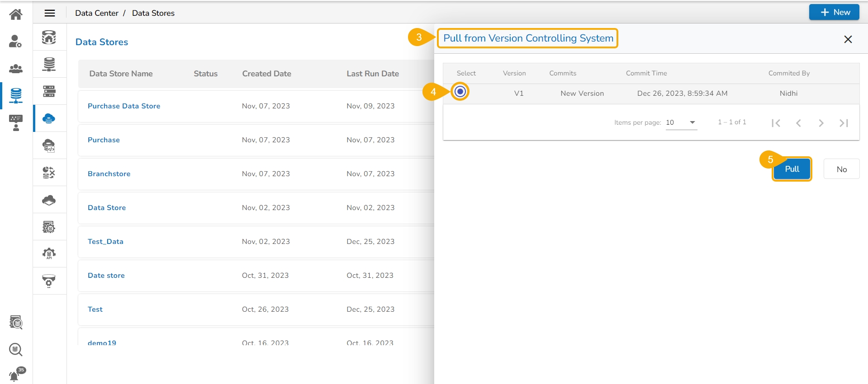Click the Version column header

coord(514,73)
